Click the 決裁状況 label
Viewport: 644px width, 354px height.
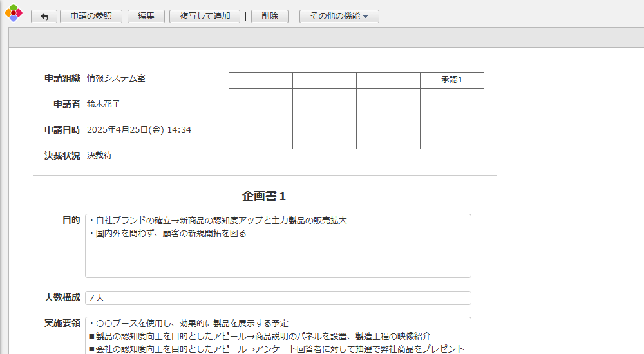tap(62, 156)
